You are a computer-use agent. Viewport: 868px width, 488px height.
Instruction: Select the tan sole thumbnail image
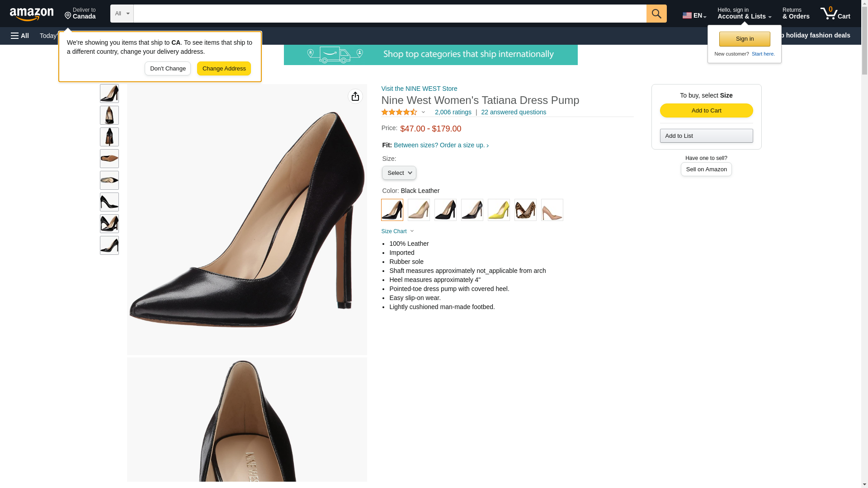pos(109,159)
